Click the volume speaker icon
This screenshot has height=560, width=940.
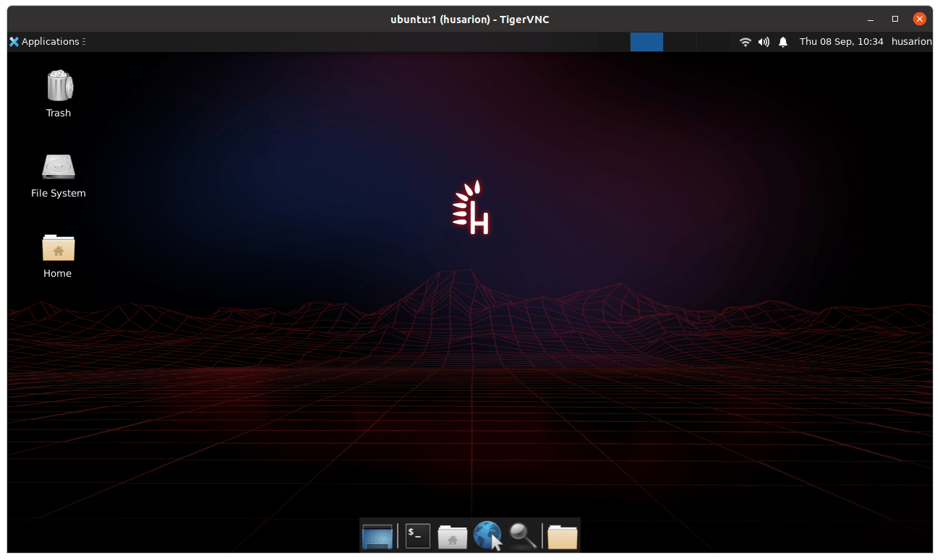coord(764,42)
